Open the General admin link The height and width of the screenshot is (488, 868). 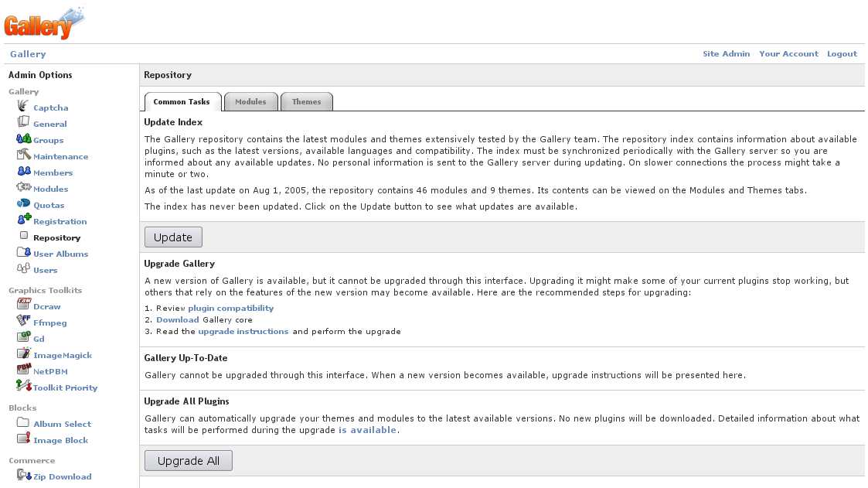[x=49, y=124]
